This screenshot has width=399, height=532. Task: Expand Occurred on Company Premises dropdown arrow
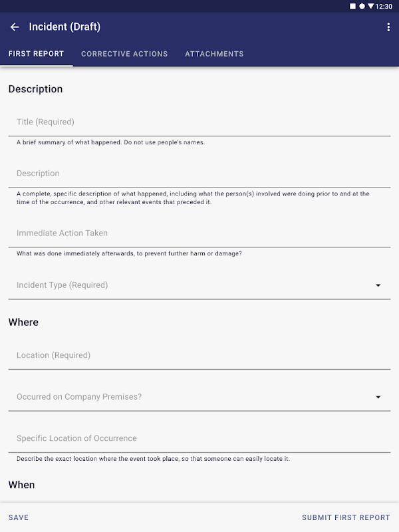378,397
